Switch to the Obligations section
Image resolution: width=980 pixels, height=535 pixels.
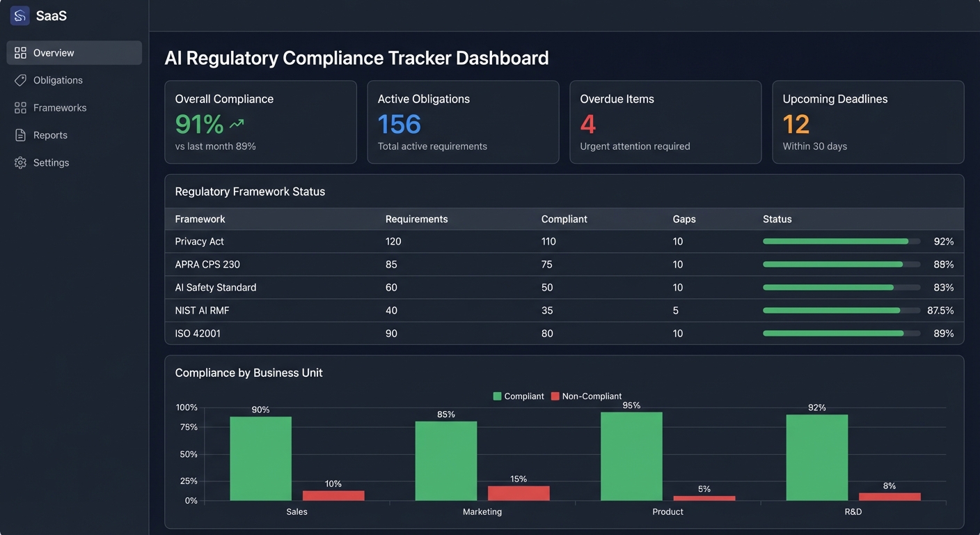[56, 79]
